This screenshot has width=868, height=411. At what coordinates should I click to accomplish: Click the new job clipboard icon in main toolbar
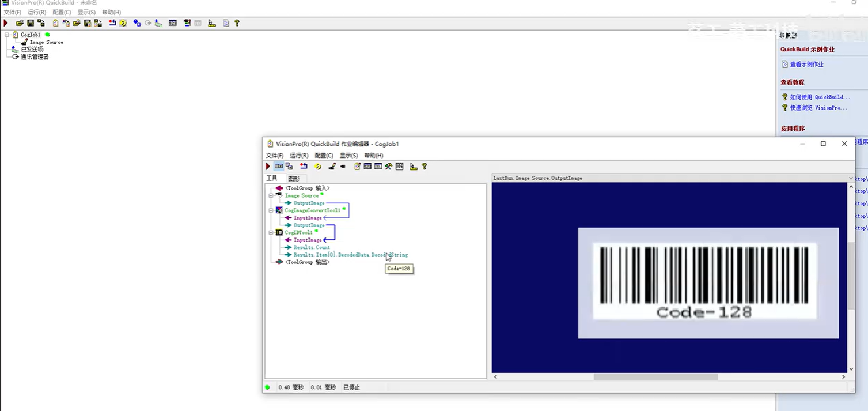point(56,23)
